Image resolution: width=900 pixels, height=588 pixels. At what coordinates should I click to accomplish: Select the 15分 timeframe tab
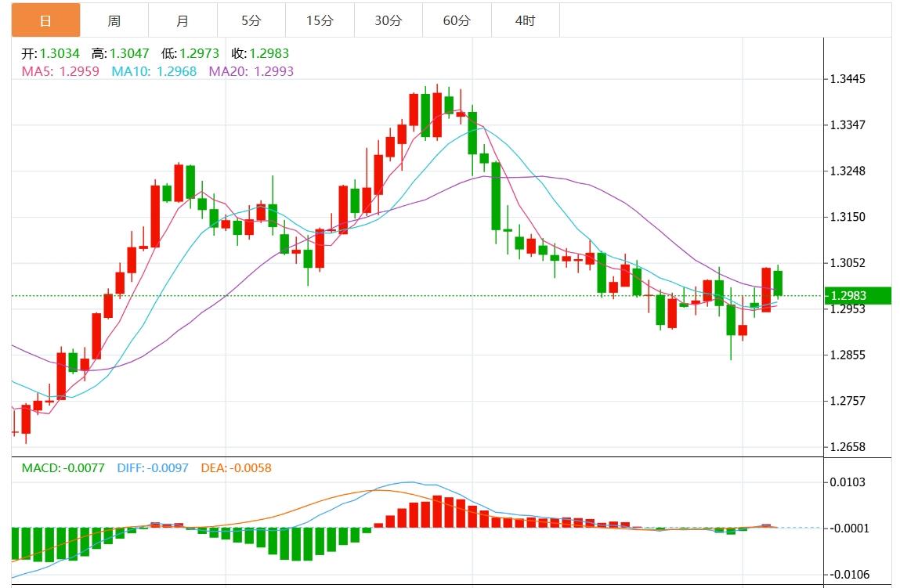pos(320,20)
